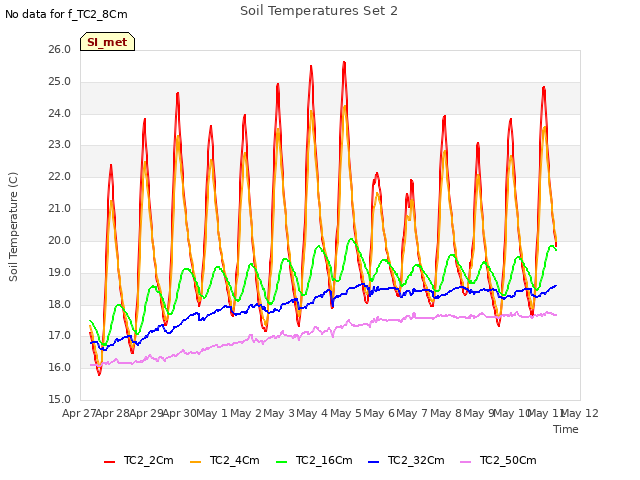The image size is (640, 480).
Task: Select the TC2_2Cm legend label
Action: point(149,460)
